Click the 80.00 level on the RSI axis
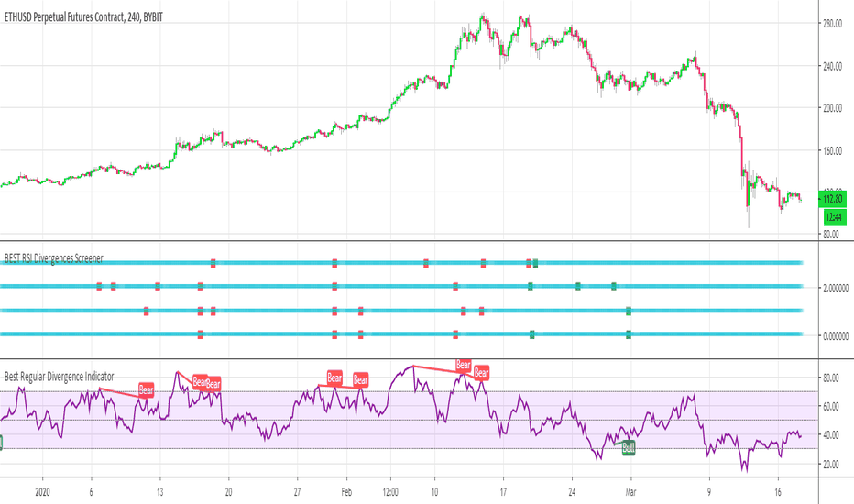This screenshot has width=854, height=504. (830, 378)
